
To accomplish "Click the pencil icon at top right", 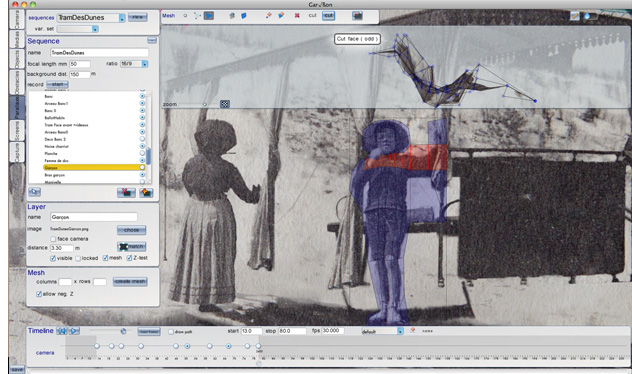I will tap(575, 16).
